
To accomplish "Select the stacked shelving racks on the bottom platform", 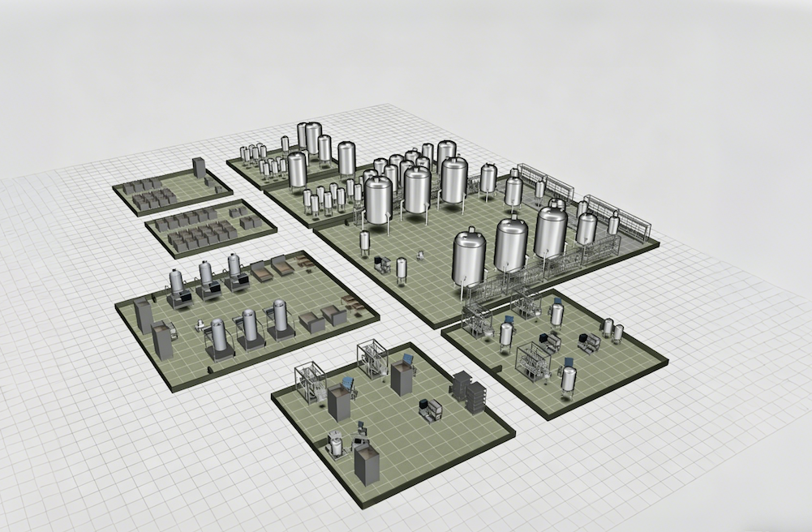I will 470,391.
